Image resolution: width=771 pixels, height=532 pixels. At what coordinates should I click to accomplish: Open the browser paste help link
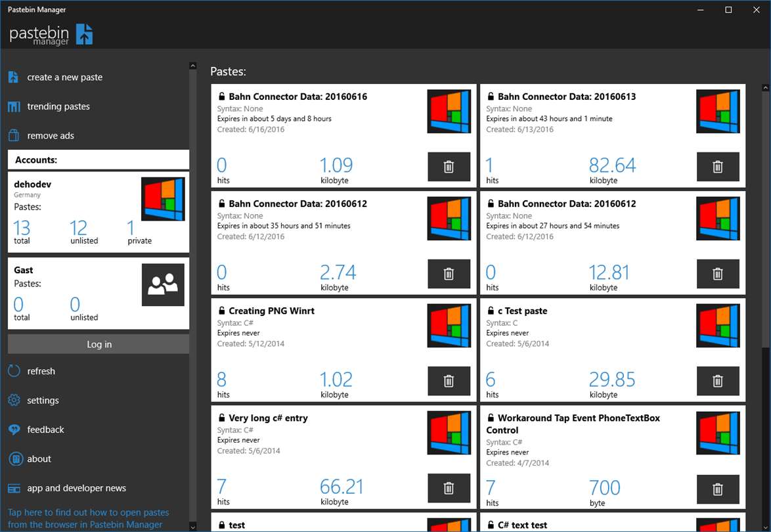(88, 518)
